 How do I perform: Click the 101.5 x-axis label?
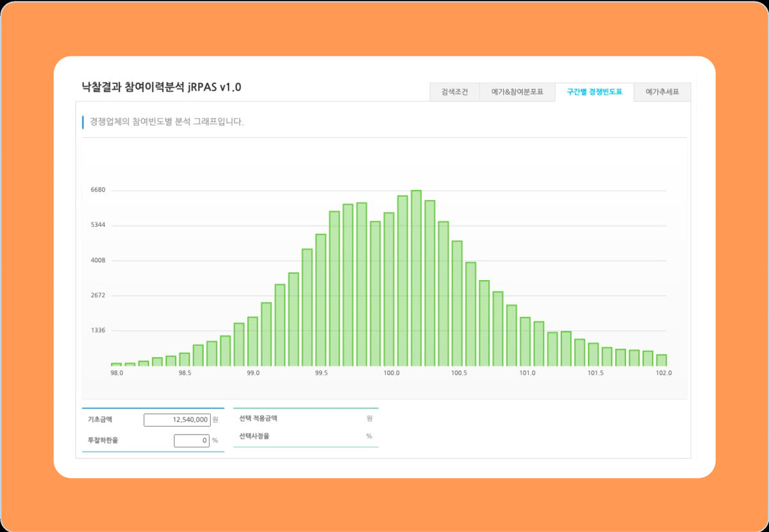coord(595,373)
